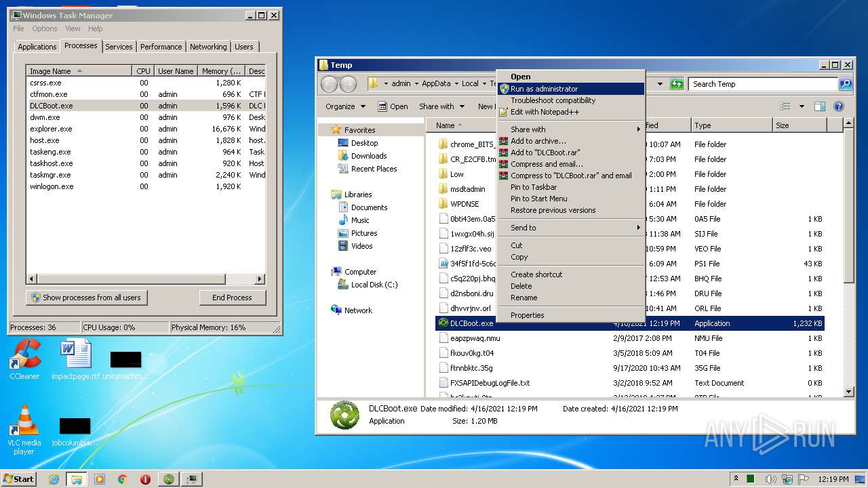Open Explorer help question mark icon

coord(839,106)
